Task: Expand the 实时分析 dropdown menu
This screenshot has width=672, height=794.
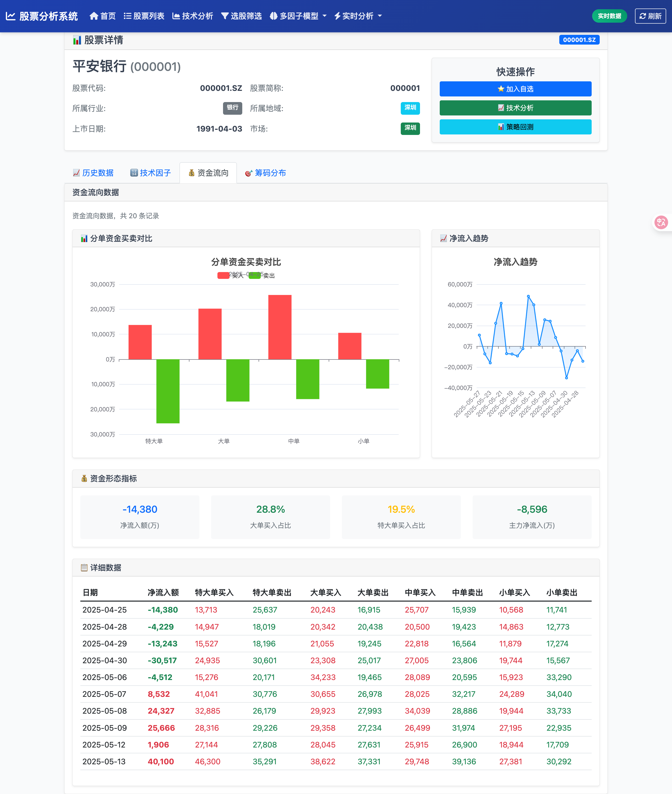Action: point(358,16)
